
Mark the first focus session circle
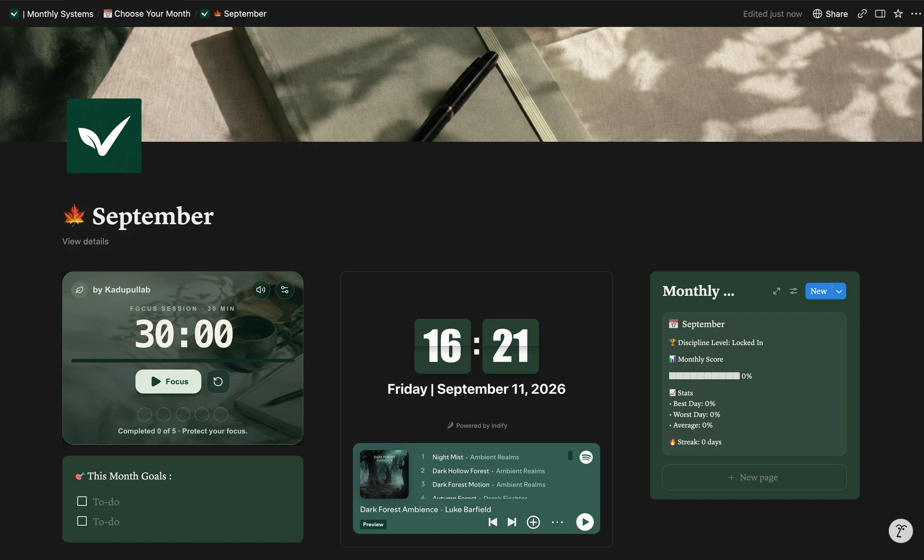pyautogui.click(x=145, y=414)
